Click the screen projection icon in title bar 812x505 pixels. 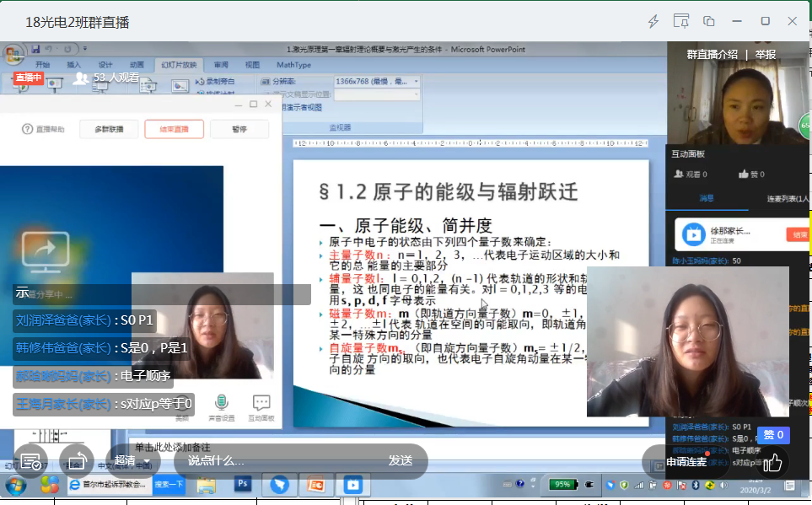point(681,21)
